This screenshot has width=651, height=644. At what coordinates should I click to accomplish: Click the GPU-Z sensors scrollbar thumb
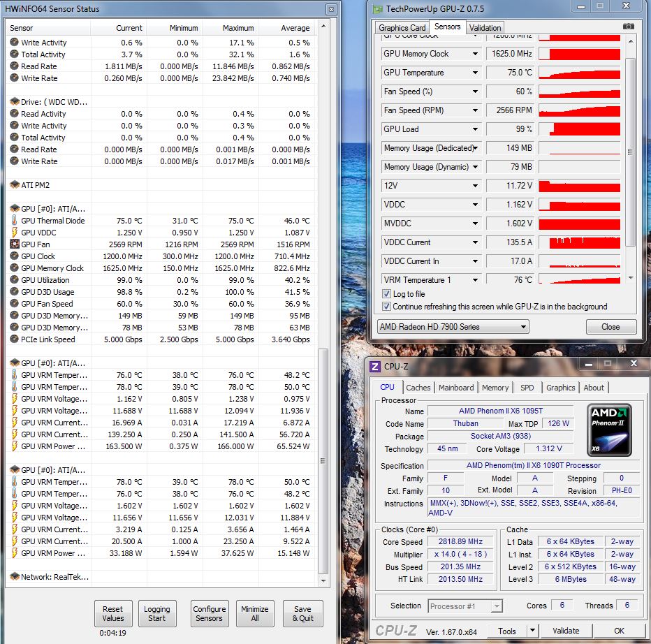[630, 152]
